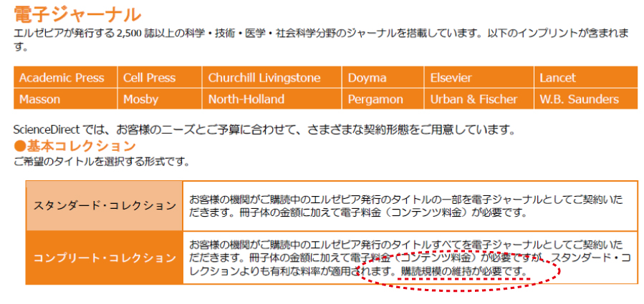Select the Doyma imprint cell
The height and width of the screenshot is (304, 644).
(383, 77)
